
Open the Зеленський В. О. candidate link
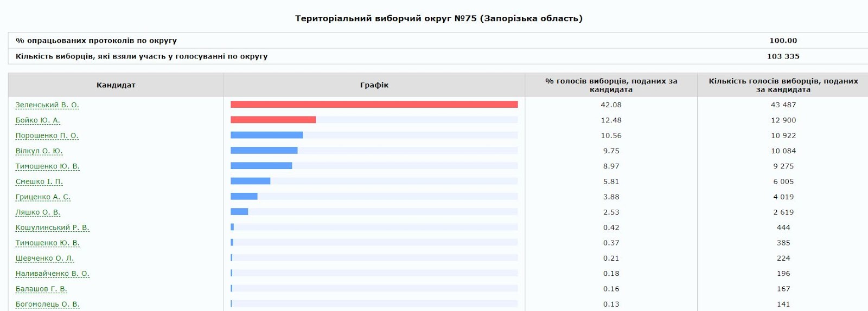47,105
